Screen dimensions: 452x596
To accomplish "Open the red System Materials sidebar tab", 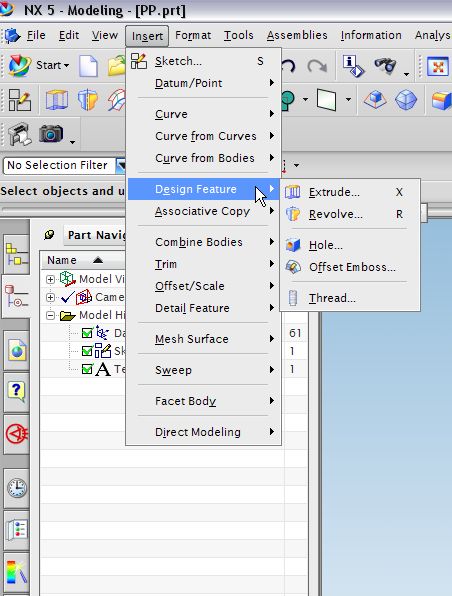I will (17, 433).
